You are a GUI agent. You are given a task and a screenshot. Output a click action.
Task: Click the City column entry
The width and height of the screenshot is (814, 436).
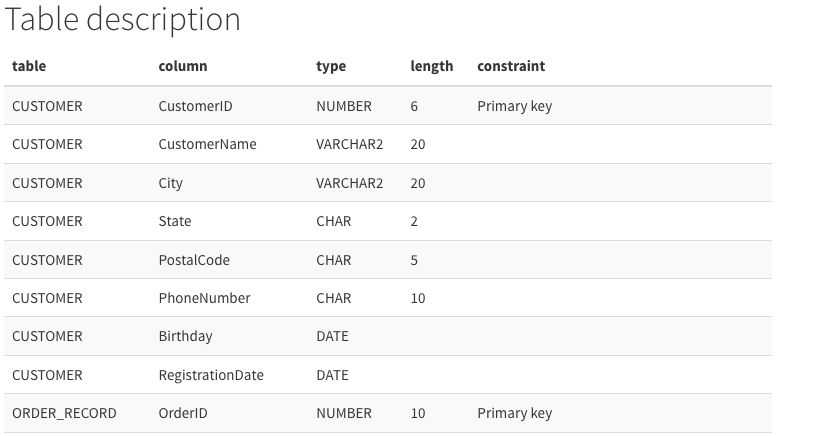pyautogui.click(x=170, y=183)
